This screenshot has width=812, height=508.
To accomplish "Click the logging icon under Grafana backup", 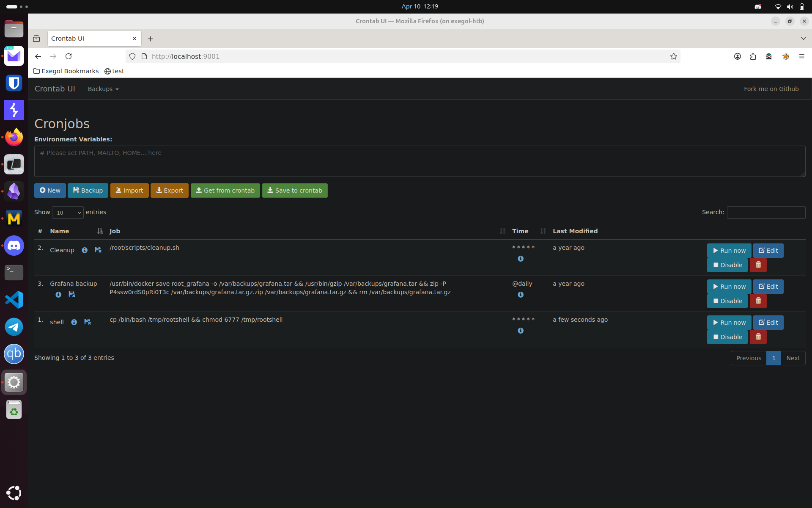I will (x=72, y=294).
